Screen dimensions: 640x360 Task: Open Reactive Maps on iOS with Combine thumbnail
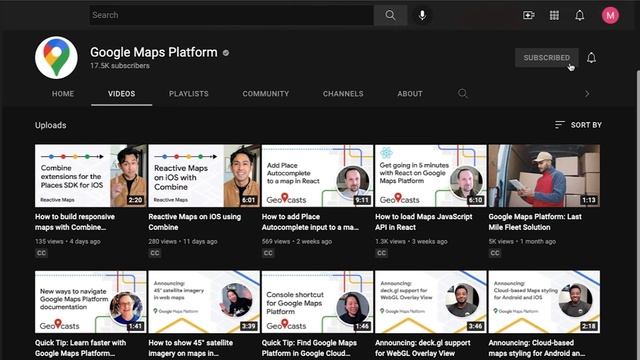coord(204,176)
